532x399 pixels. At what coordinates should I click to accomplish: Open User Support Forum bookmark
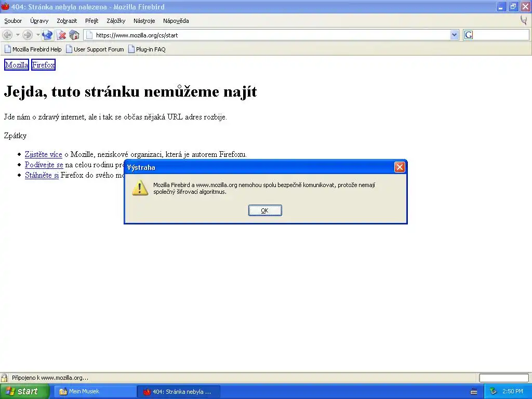tap(95, 49)
